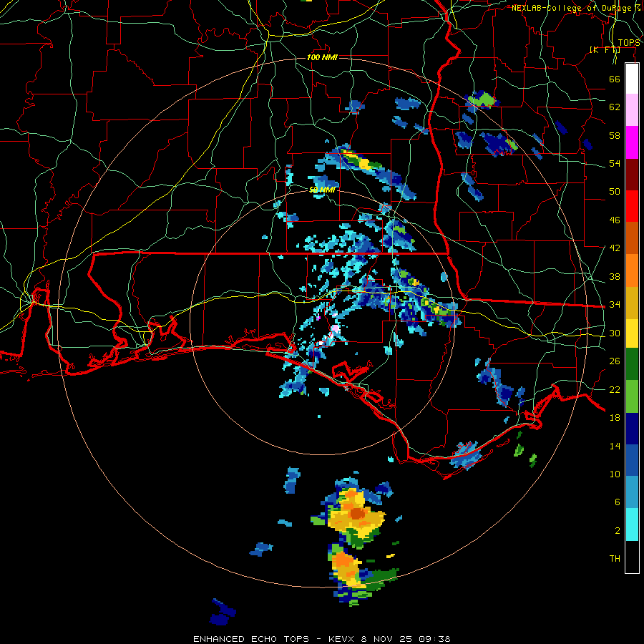Click the dark red legend band
Screen dimensions: 644x644
point(632,174)
